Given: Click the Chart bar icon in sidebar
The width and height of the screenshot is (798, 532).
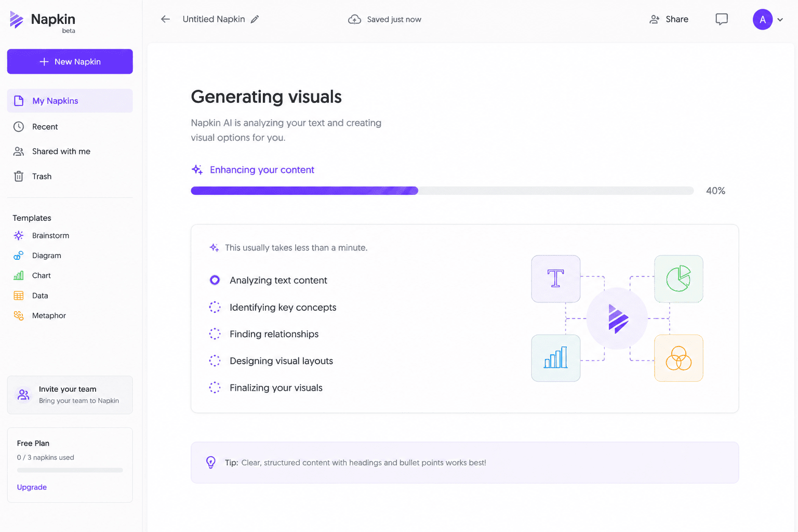Looking at the screenshot, I should click(x=19, y=275).
